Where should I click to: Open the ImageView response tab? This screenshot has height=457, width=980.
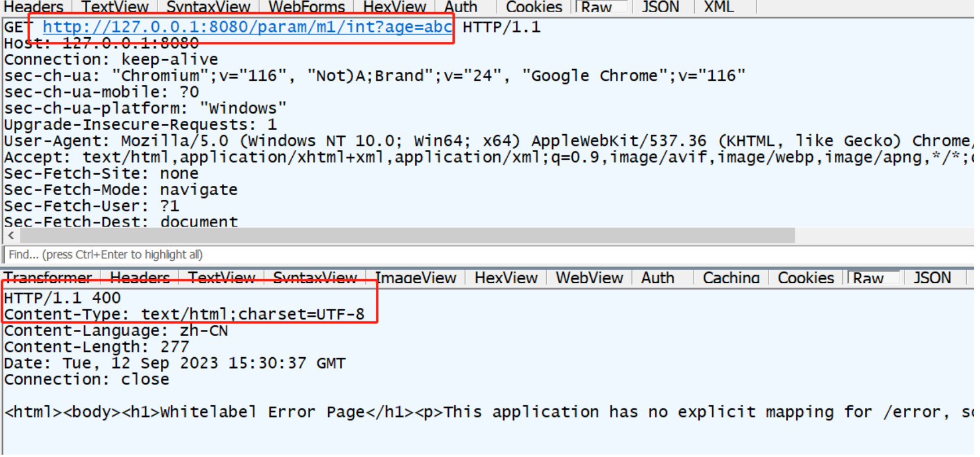click(x=415, y=278)
